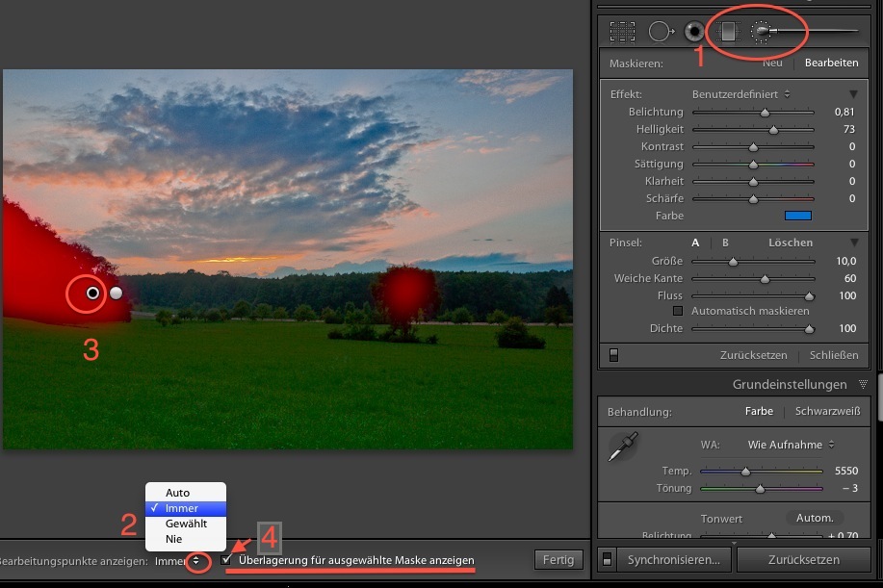Select brush B in Pinsel section
The height and width of the screenshot is (588, 883).
725,243
